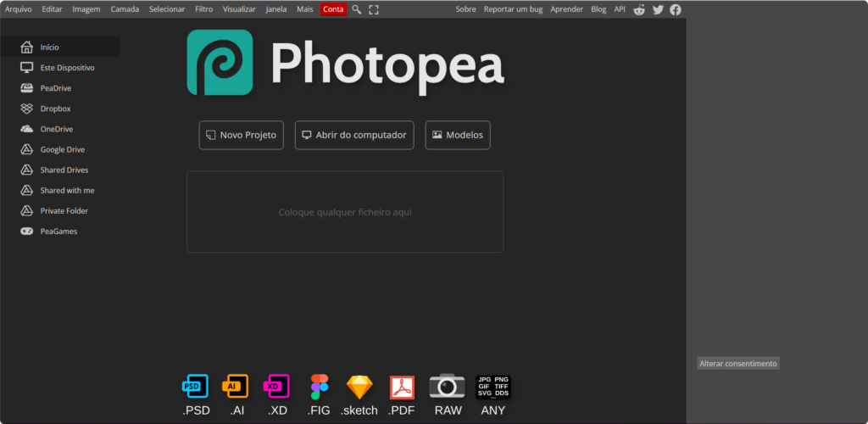Image resolution: width=868 pixels, height=424 pixels.
Task: Click the red Conta button
Action: coord(333,9)
